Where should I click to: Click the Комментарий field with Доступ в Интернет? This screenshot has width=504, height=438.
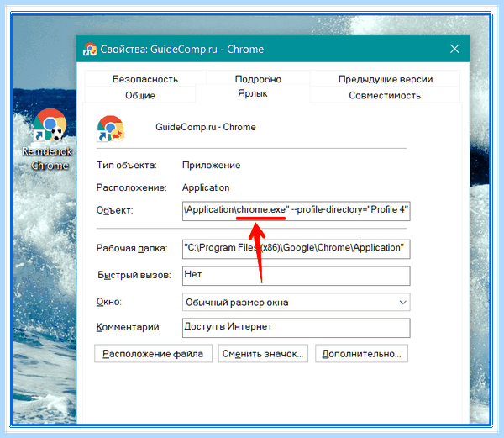pos(296,328)
